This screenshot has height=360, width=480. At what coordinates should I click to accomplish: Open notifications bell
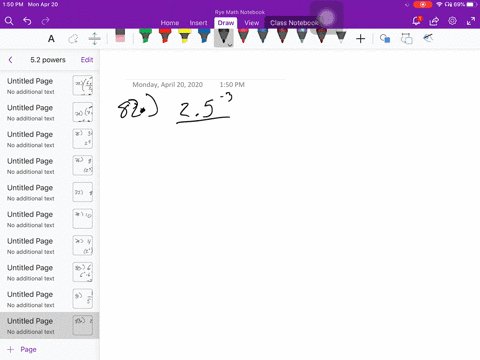[x=416, y=21]
